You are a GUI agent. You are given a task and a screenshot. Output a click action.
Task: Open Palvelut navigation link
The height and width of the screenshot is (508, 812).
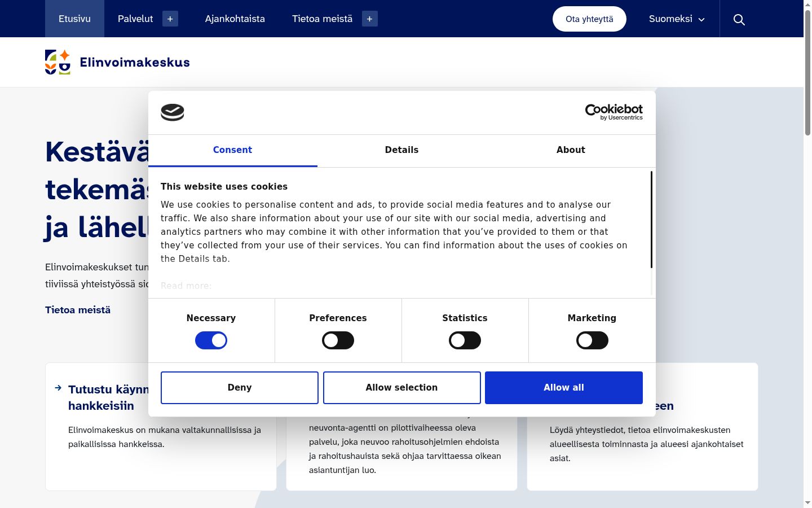pyautogui.click(x=135, y=19)
